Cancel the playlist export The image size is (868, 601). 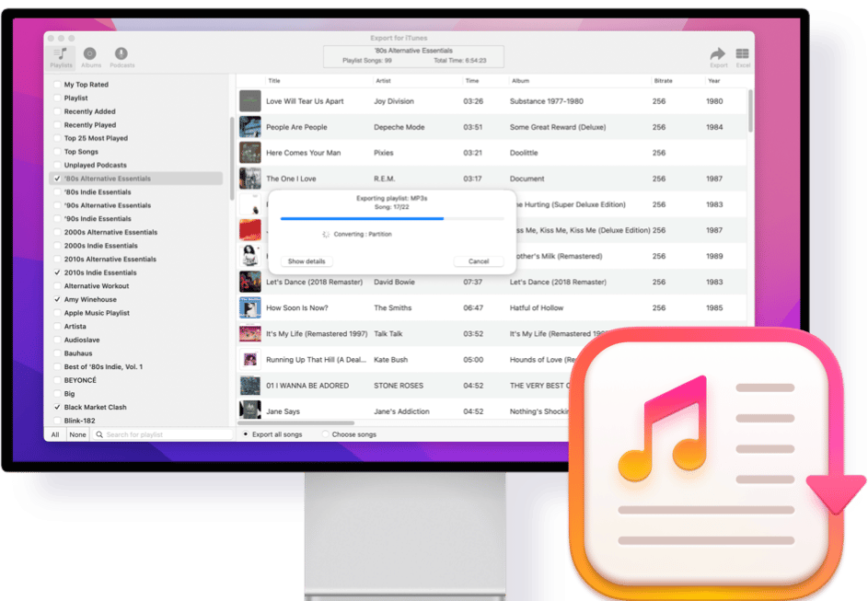coord(478,261)
